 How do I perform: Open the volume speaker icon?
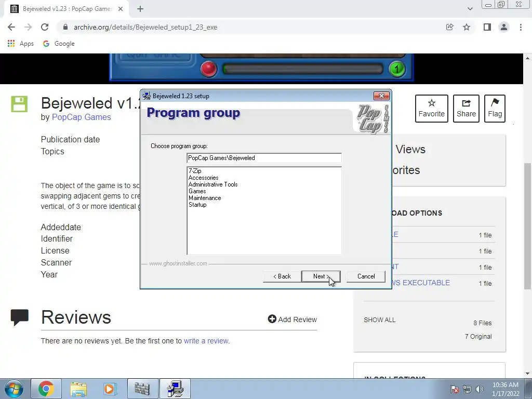(480, 389)
